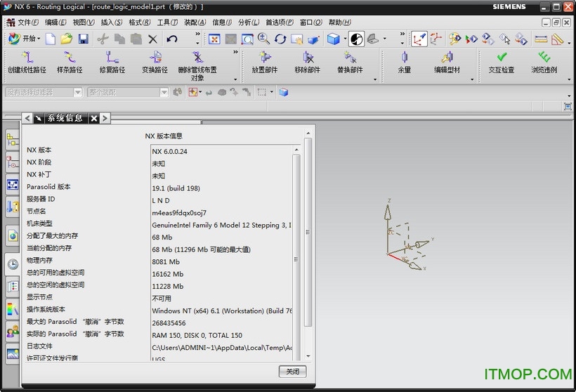Expand the standard toolbar overflow chevron
576x392 pixels.
197,34
